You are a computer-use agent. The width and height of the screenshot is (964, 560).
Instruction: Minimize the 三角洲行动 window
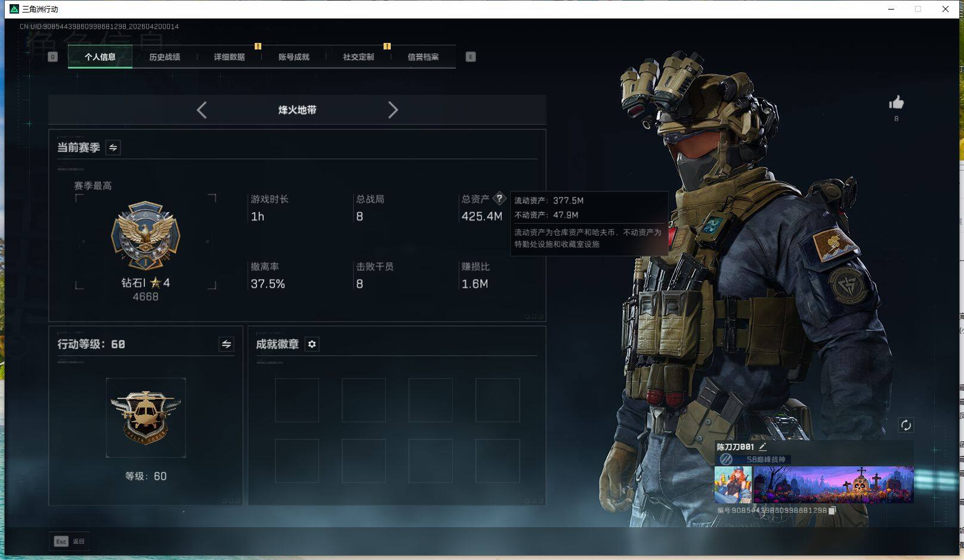point(891,9)
